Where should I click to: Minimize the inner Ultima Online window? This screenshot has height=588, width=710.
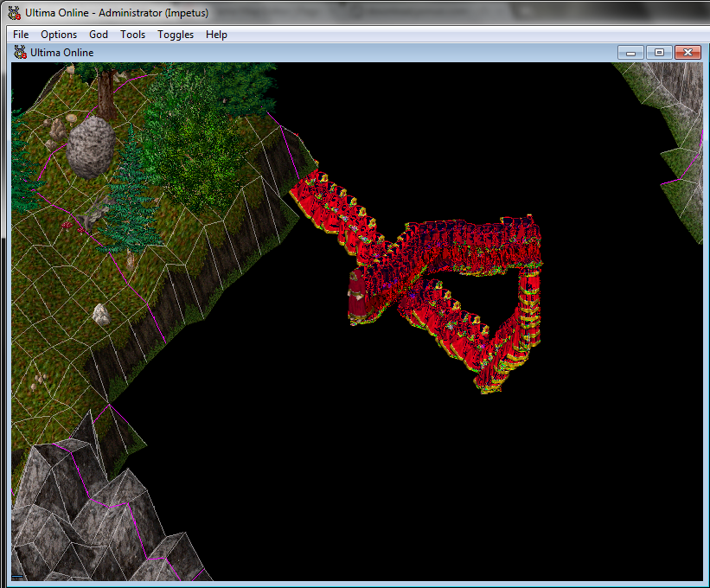(x=630, y=53)
